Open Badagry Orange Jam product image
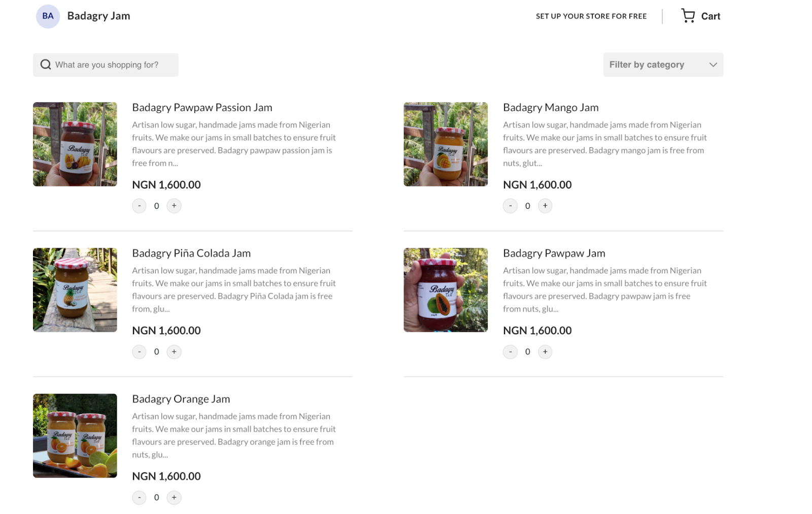The image size is (812, 514). point(75,436)
